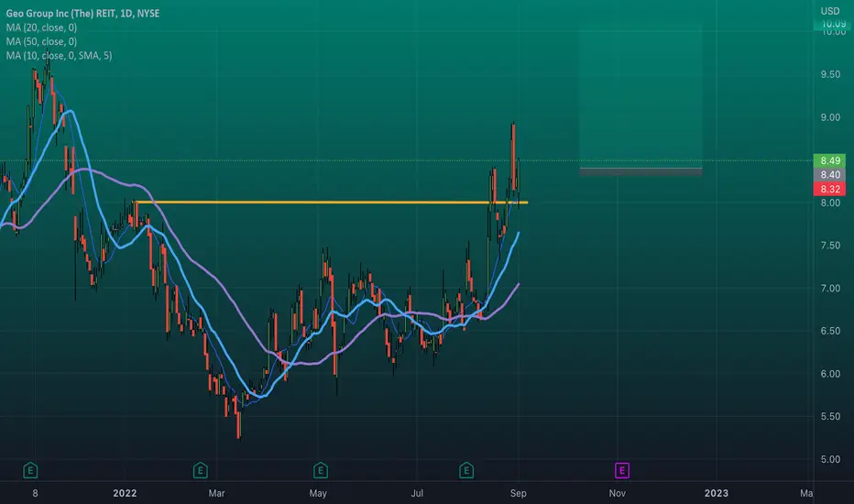Click the 8 date label on time axis
The height and width of the screenshot is (504, 854).
point(36,493)
